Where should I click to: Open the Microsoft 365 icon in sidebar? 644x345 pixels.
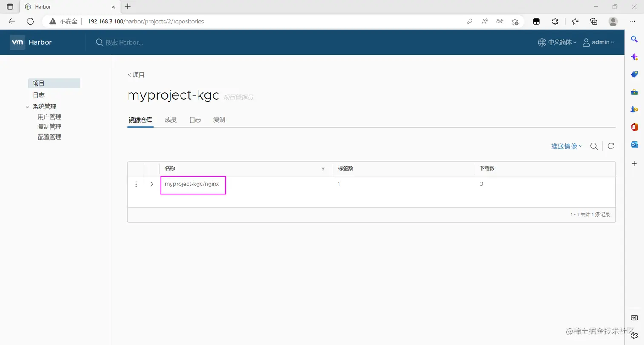634,127
